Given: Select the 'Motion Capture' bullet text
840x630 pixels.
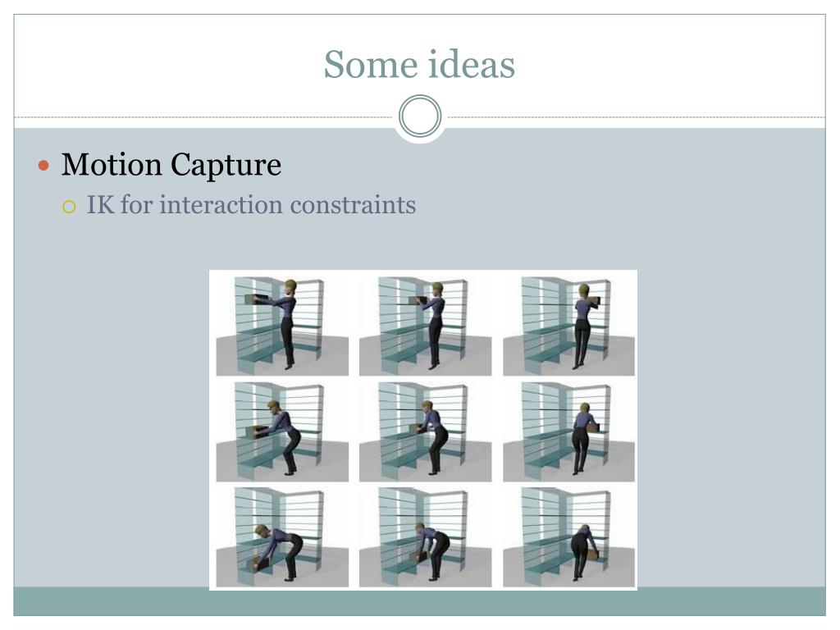Looking at the screenshot, I should coord(171,164).
